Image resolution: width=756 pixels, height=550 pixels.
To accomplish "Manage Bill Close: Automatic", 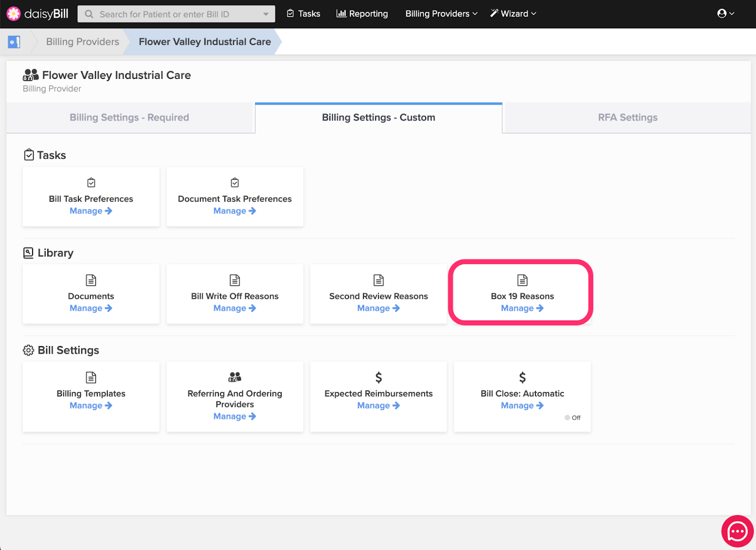I will click(x=522, y=406).
